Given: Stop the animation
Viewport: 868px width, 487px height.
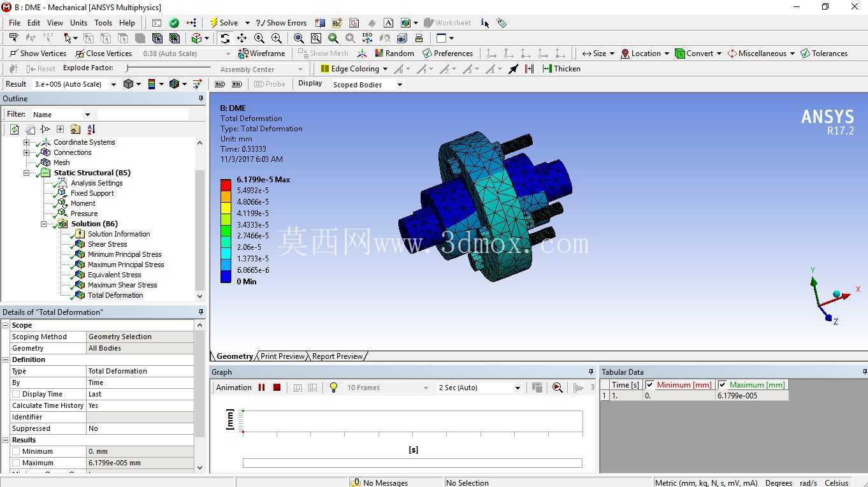Looking at the screenshot, I should (277, 388).
